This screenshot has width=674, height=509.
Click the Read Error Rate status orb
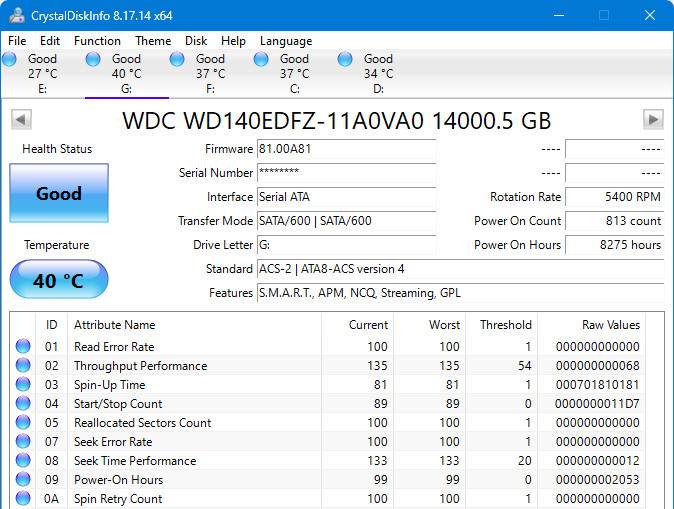click(23, 347)
